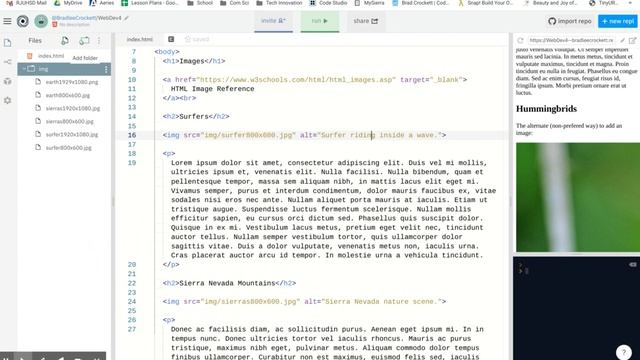Open School bookmarks folder
640x360 pixels.
tap(200, 3)
